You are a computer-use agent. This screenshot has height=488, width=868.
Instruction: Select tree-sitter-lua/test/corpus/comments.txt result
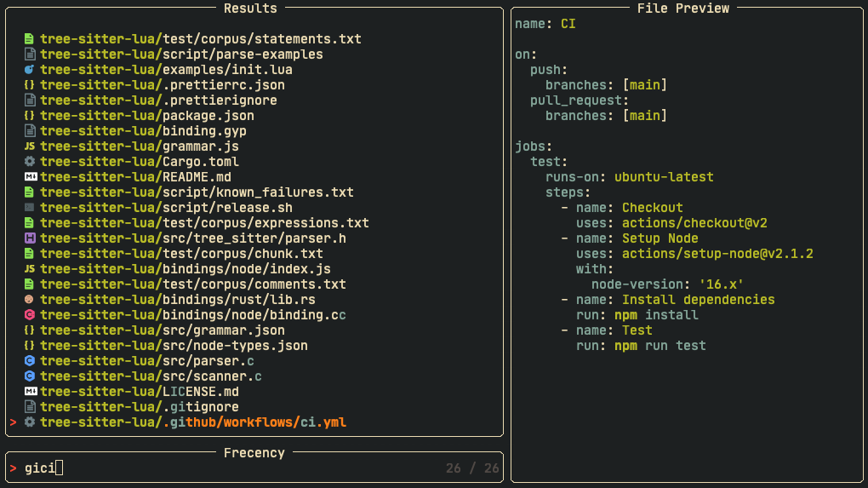193,284
